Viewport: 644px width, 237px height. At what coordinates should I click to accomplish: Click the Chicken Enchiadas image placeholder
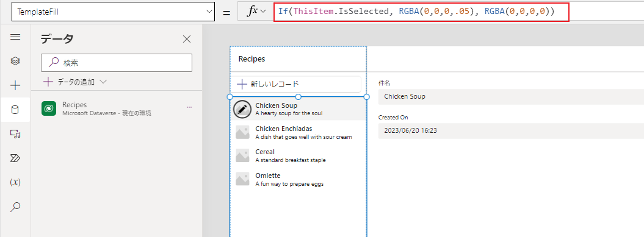pos(242,132)
